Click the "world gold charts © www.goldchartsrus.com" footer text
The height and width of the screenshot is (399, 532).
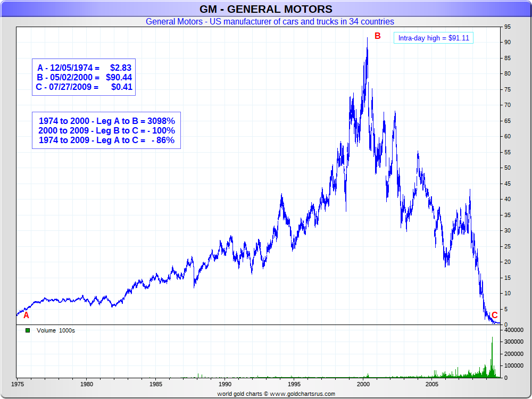click(276, 394)
